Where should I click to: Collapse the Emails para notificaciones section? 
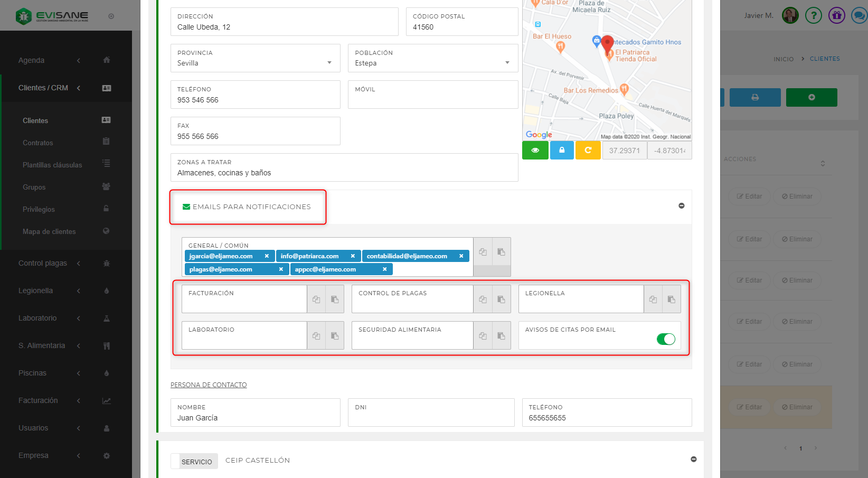coord(681,206)
